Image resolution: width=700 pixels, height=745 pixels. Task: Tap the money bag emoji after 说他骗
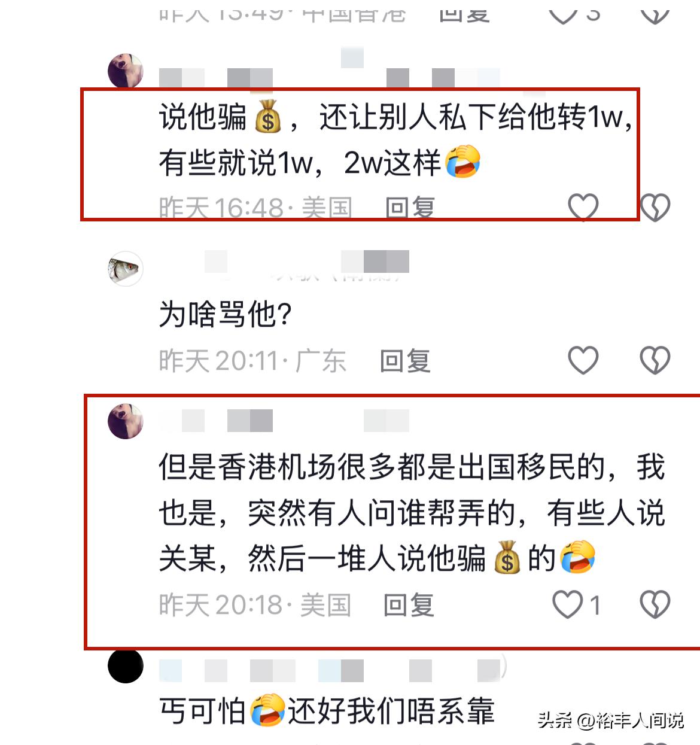pyautogui.click(x=268, y=116)
